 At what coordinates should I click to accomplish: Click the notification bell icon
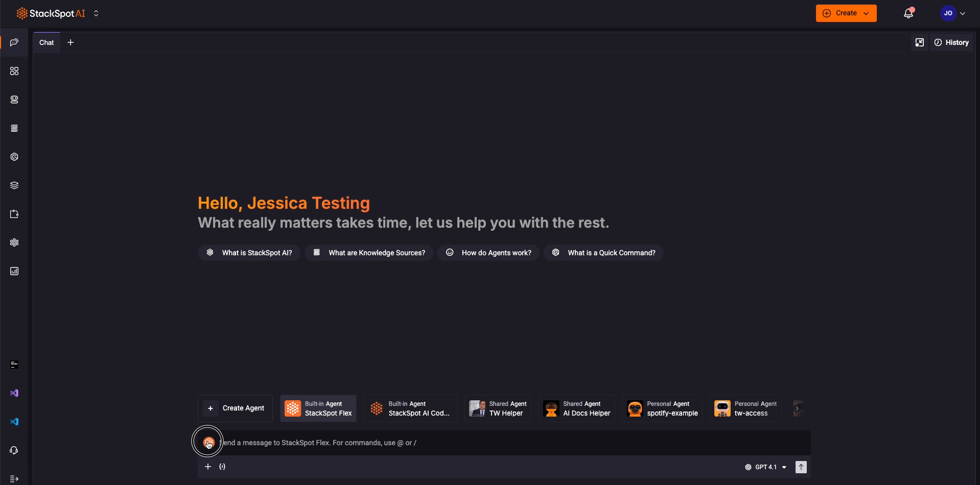click(908, 13)
